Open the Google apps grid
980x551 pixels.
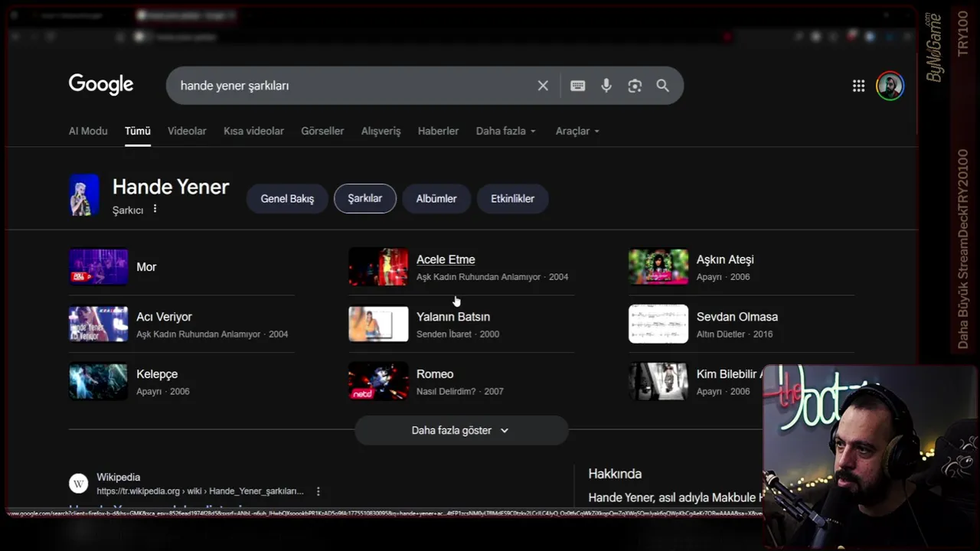point(858,86)
